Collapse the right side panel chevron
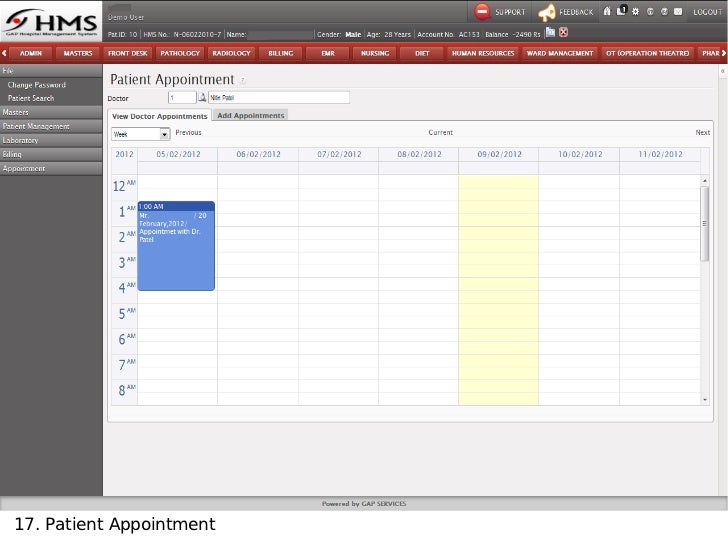 point(722,71)
